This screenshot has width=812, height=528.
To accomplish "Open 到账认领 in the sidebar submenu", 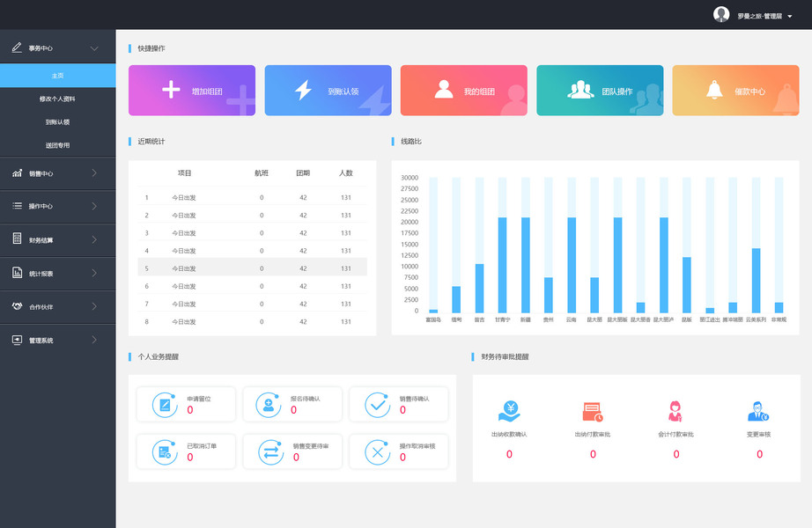I will click(x=57, y=121).
